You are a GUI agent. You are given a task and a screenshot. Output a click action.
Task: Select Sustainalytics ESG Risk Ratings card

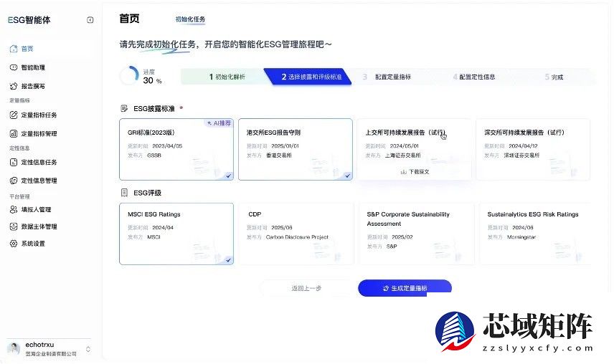pyautogui.click(x=535, y=234)
